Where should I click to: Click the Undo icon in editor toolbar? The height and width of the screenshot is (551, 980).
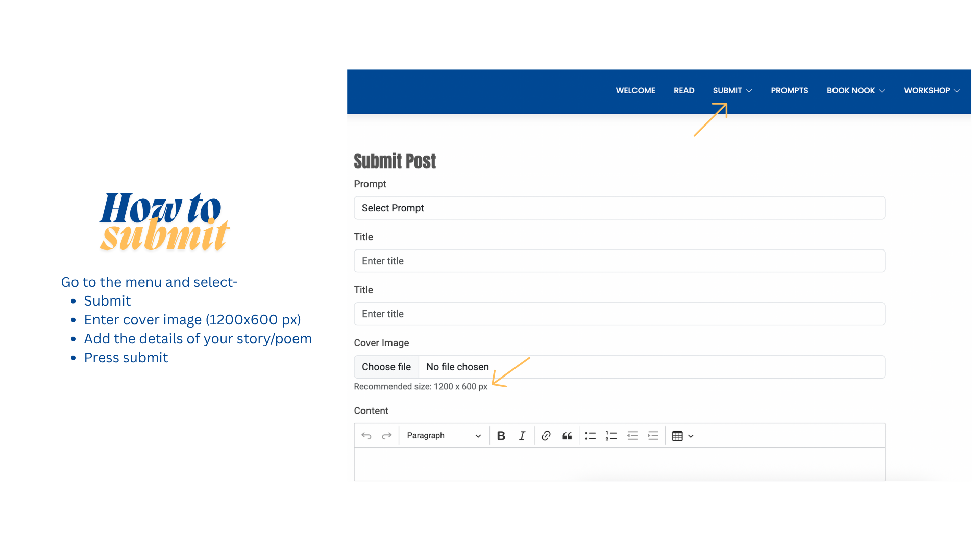click(x=366, y=436)
